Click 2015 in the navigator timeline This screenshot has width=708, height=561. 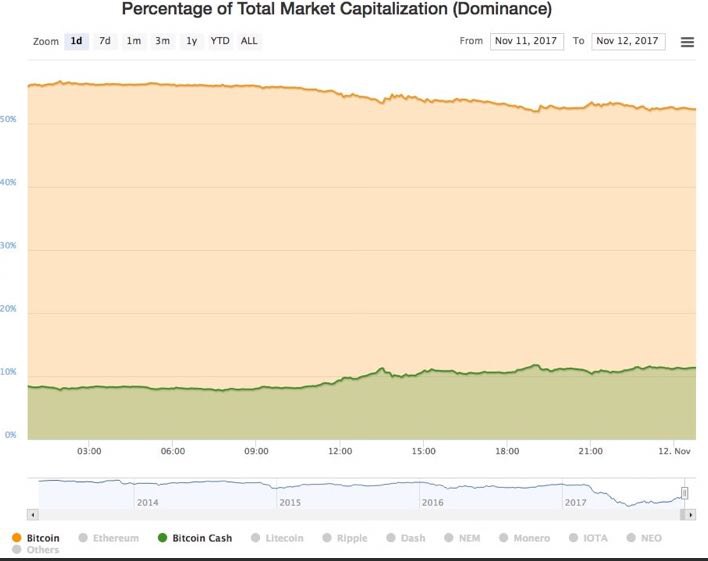click(290, 503)
